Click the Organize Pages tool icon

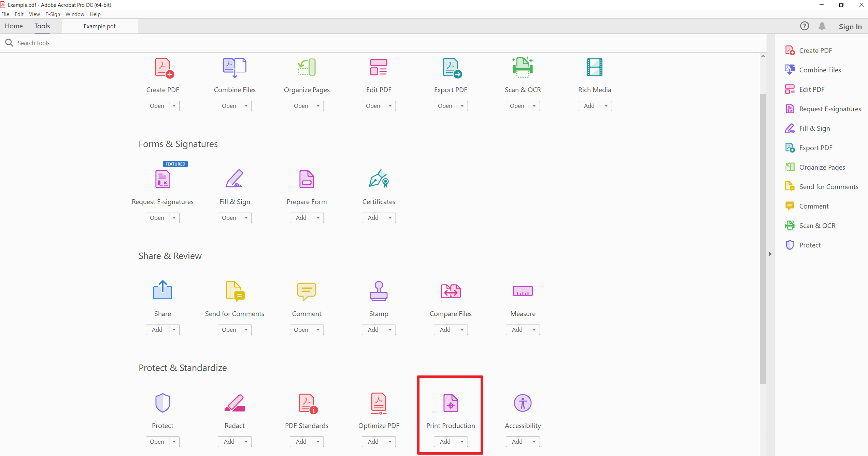tap(307, 67)
